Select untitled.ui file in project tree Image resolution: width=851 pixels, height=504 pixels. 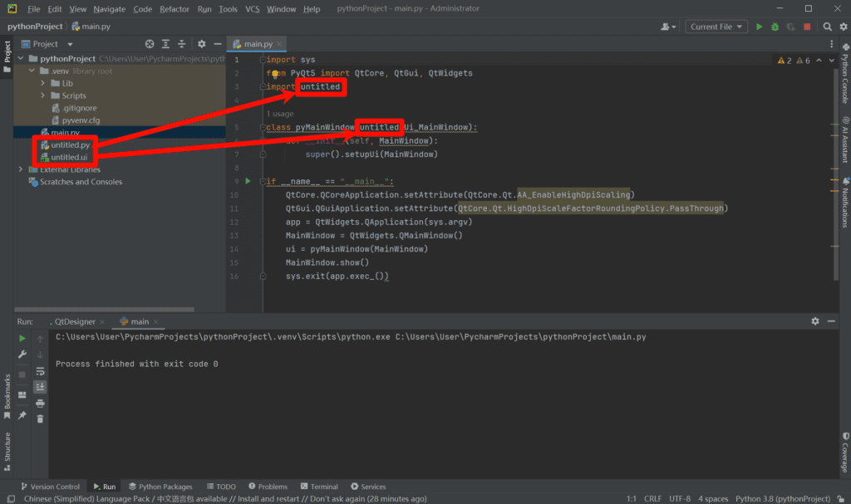[x=68, y=157]
